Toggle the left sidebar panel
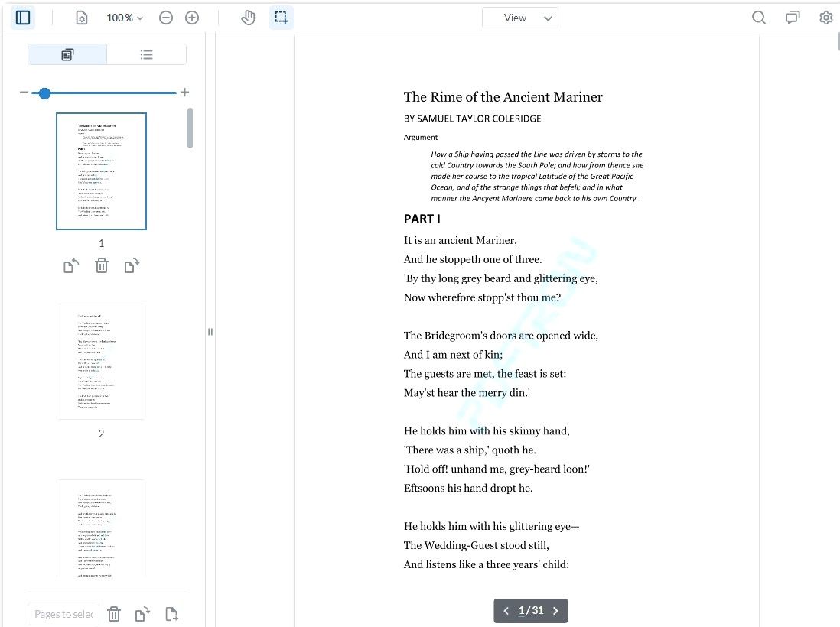 [x=22, y=17]
